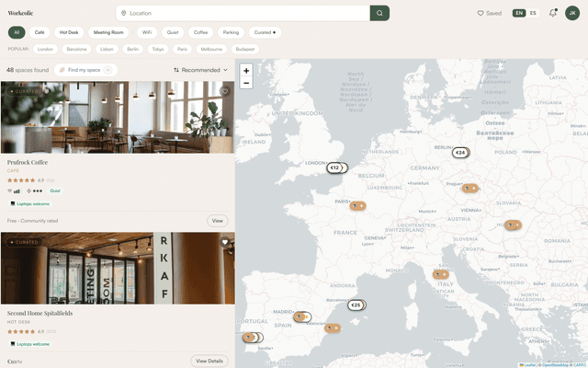Click the Workcolic logo

coord(20,13)
